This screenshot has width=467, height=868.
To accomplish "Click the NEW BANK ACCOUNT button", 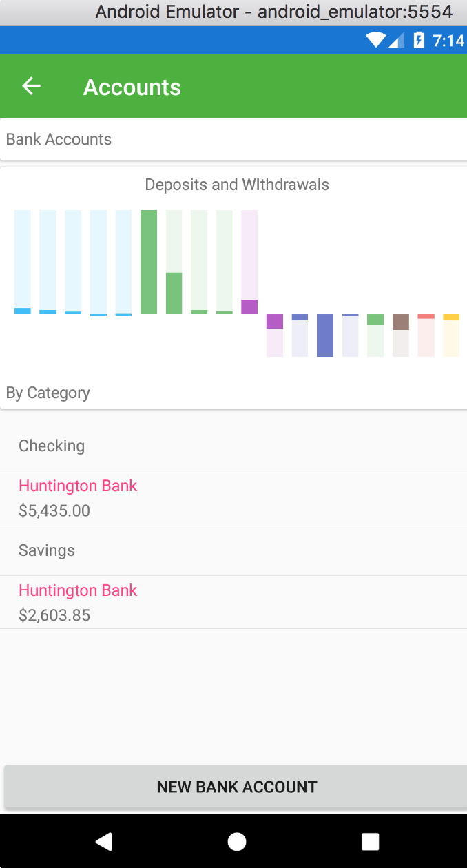I will click(236, 787).
